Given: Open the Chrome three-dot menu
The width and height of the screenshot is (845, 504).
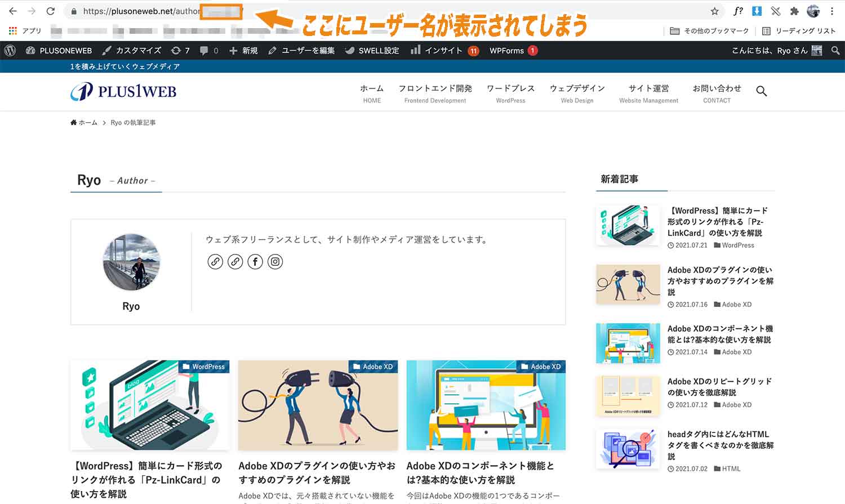Looking at the screenshot, I should pyautogui.click(x=833, y=11).
